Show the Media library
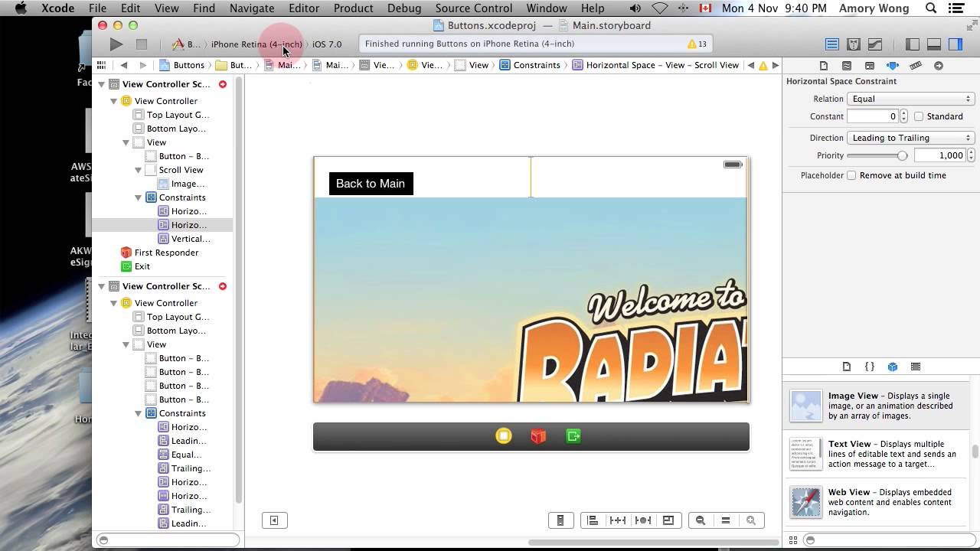980x551 pixels. coord(916,367)
